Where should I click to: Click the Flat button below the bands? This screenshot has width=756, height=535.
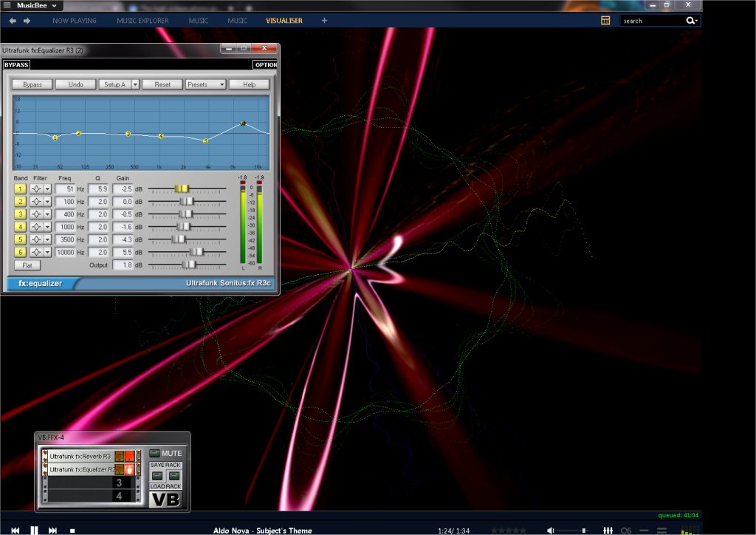pyautogui.click(x=27, y=265)
